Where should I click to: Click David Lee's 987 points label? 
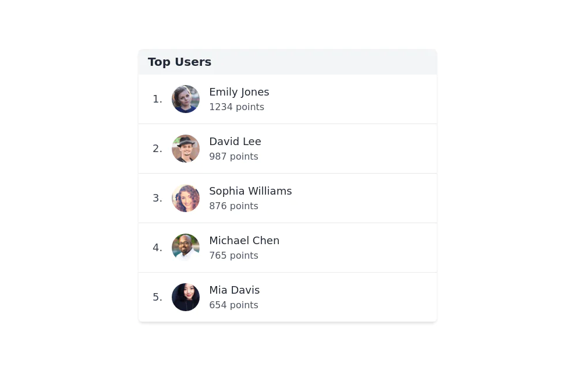[x=233, y=156]
